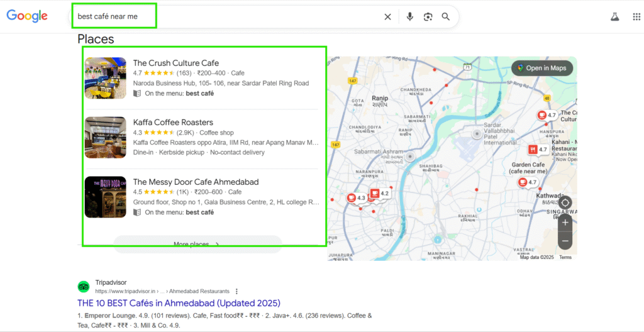Screen dimensions: 644x332
Task: Click the Gala Business Centre address text
Action: [226, 202]
